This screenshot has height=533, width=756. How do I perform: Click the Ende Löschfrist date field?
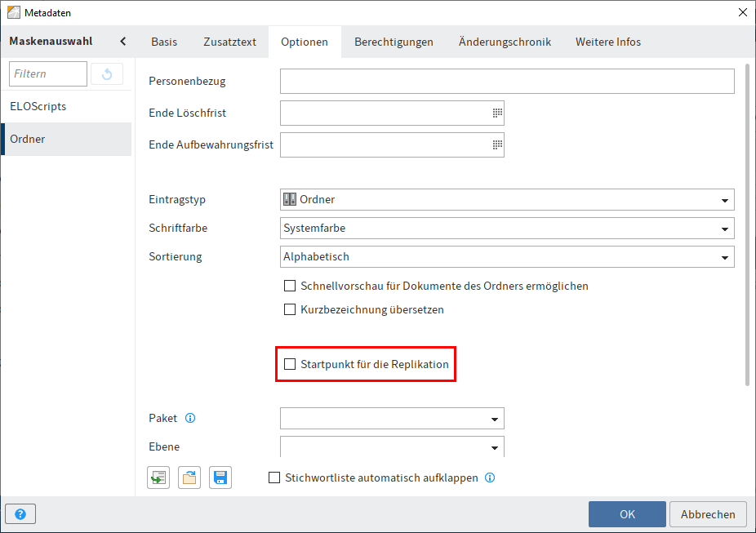(x=392, y=113)
